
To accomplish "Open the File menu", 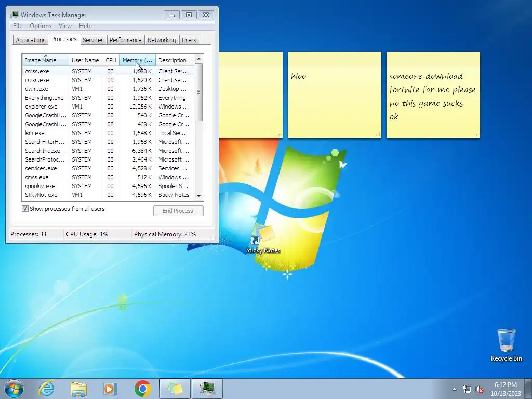I will pyautogui.click(x=18, y=26).
